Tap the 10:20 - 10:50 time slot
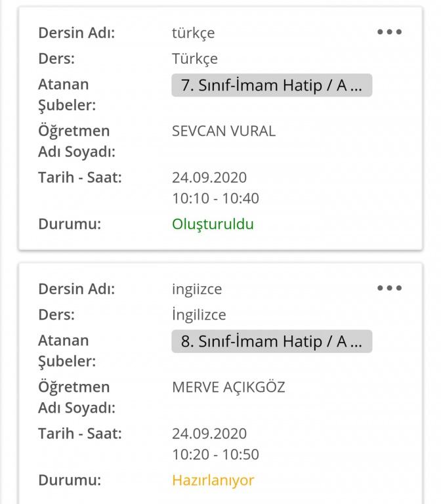 point(215,454)
